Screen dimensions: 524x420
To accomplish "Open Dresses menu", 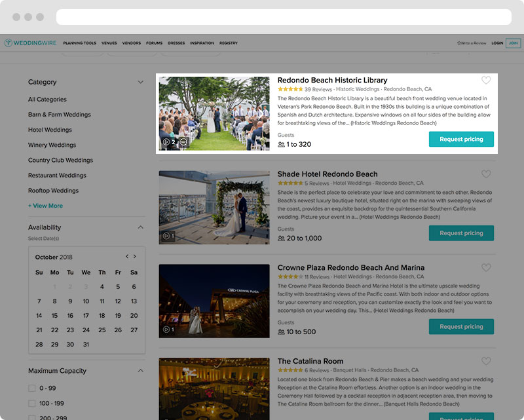I will tap(176, 43).
